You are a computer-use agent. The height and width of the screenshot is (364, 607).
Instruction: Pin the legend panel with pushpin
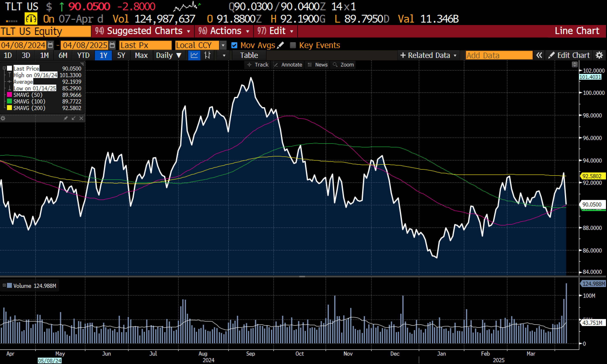click(65, 118)
